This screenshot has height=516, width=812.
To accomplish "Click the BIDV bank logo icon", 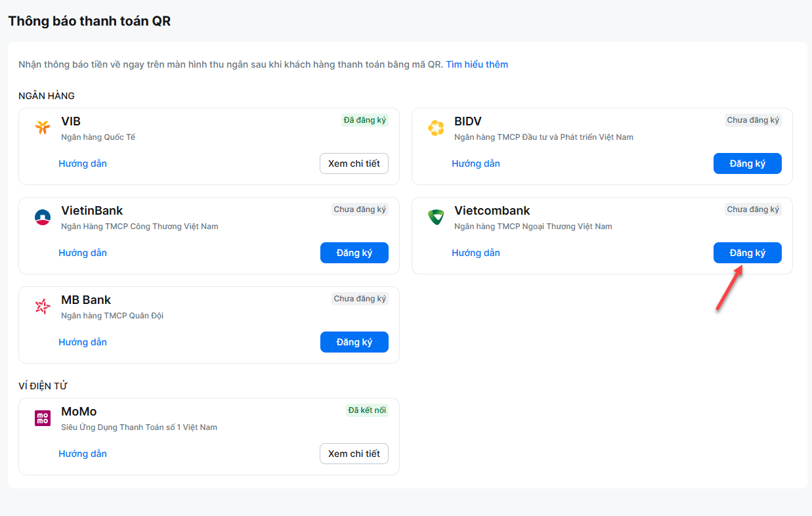I will (436, 128).
